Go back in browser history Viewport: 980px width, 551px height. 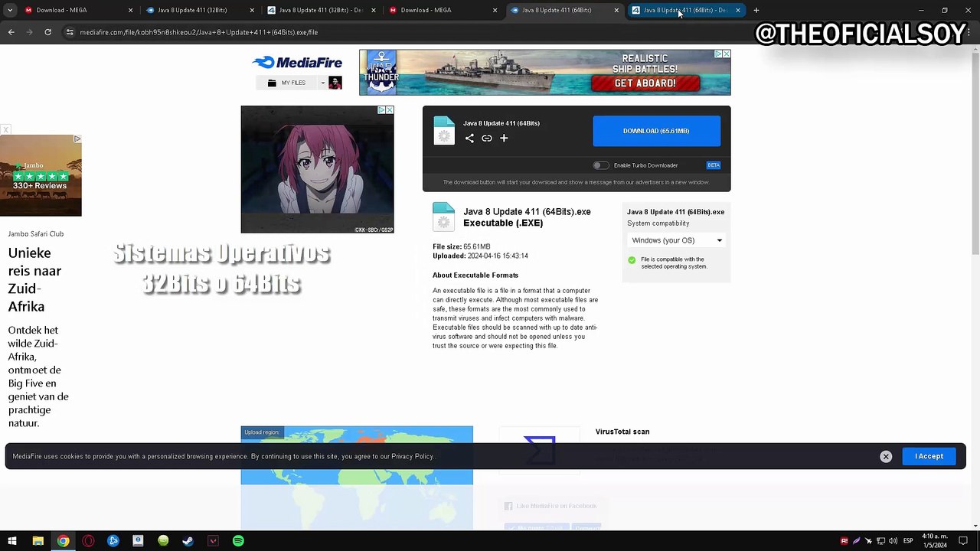(11, 32)
